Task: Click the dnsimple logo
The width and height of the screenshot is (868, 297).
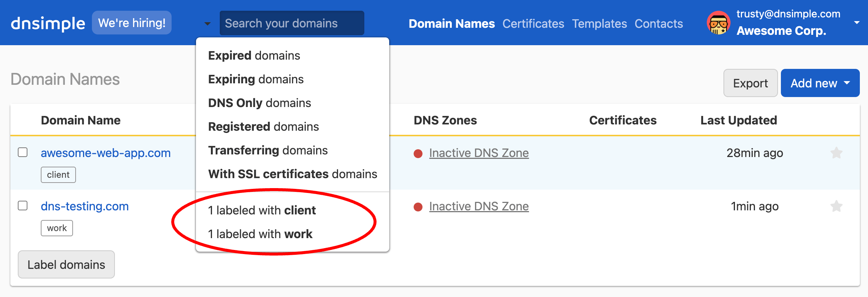Action: (48, 23)
